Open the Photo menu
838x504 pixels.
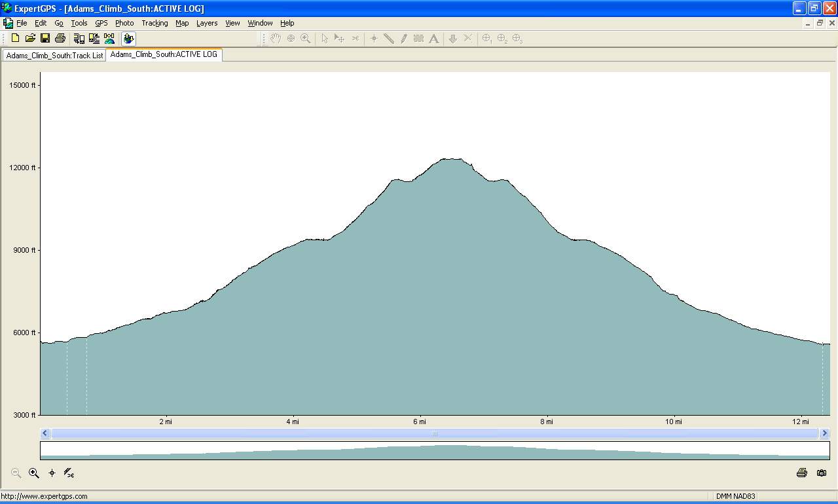[124, 23]
